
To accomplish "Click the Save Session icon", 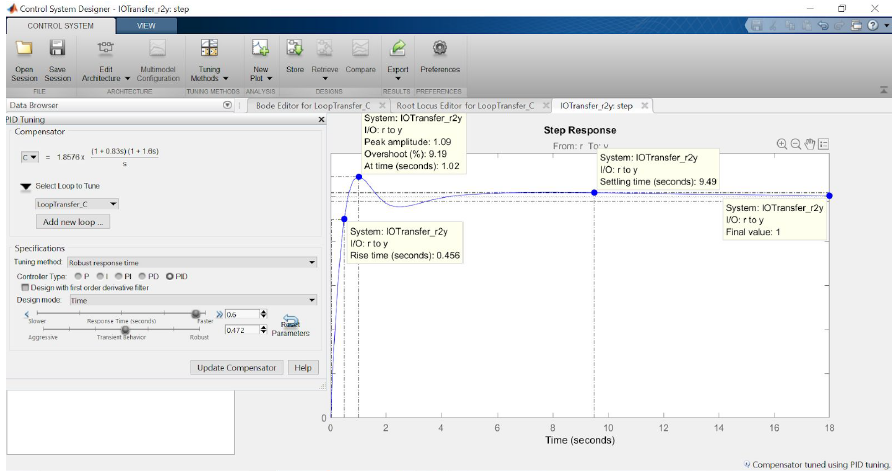I will click(57, 49).
